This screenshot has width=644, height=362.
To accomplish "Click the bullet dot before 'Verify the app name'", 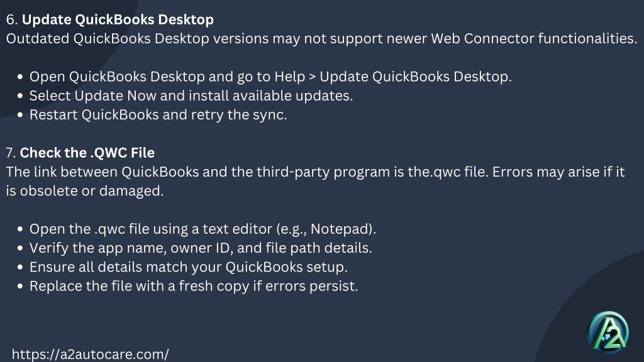I will 20,248.
